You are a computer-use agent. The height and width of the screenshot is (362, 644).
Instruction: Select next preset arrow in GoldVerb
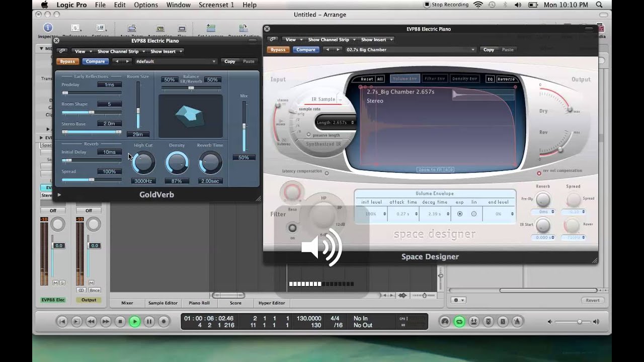tap(127, 61)
